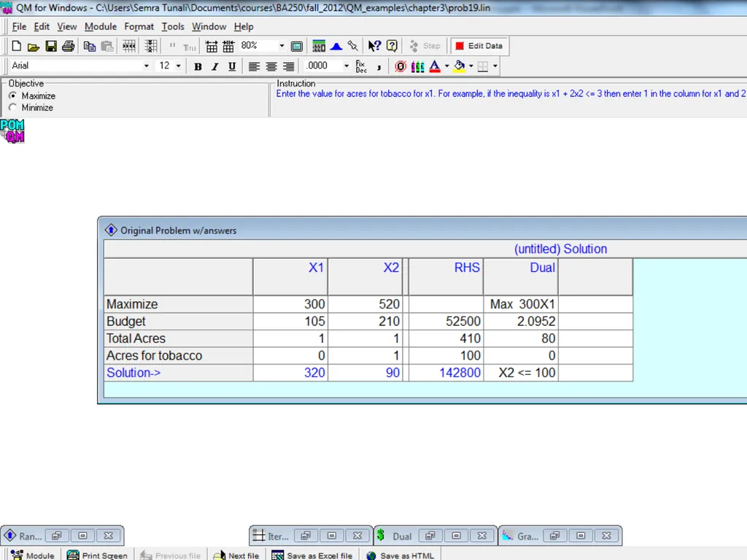
Task: Click the colored crayons icon
Action: pyautogui.click(x=418, y=66)
